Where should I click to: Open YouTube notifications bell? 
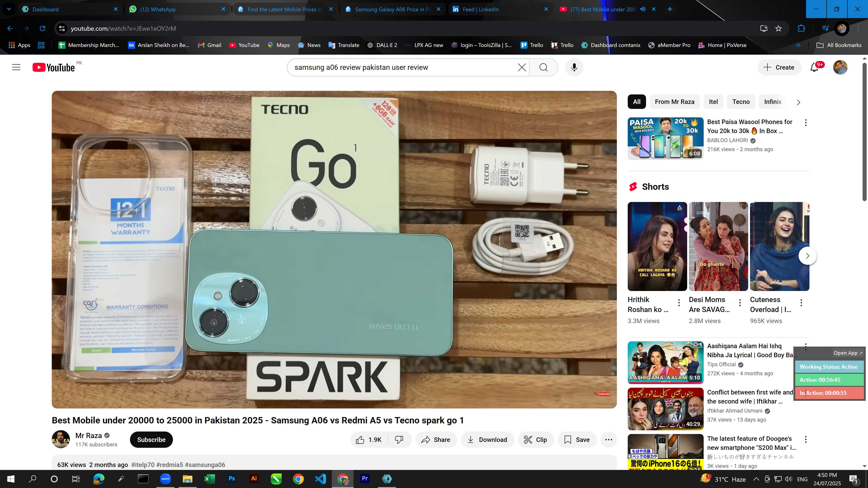[x=814, y=67]
